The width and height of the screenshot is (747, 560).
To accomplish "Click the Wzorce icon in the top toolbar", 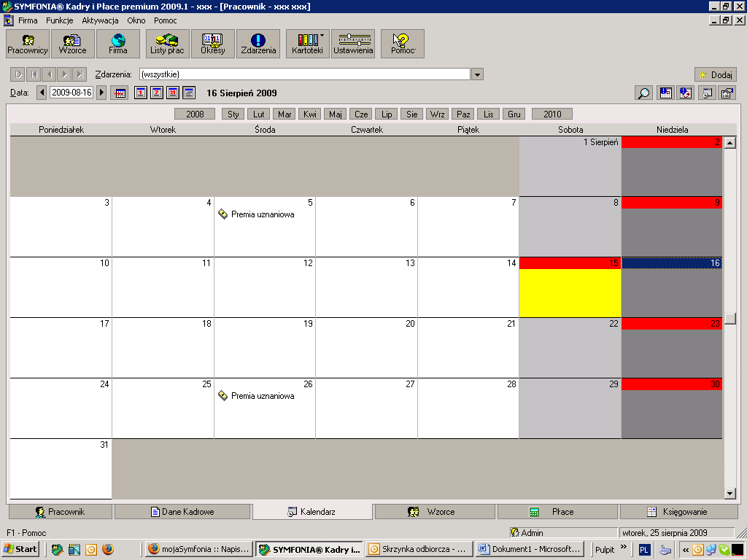I will coord(72,44).
